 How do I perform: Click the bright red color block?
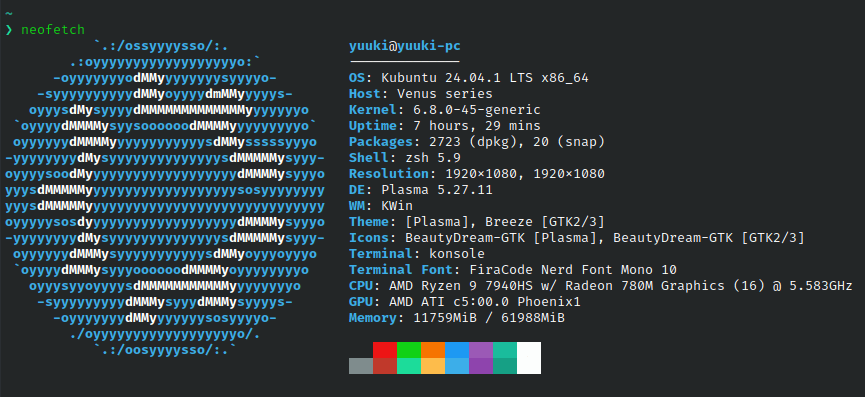coord(385,350)
